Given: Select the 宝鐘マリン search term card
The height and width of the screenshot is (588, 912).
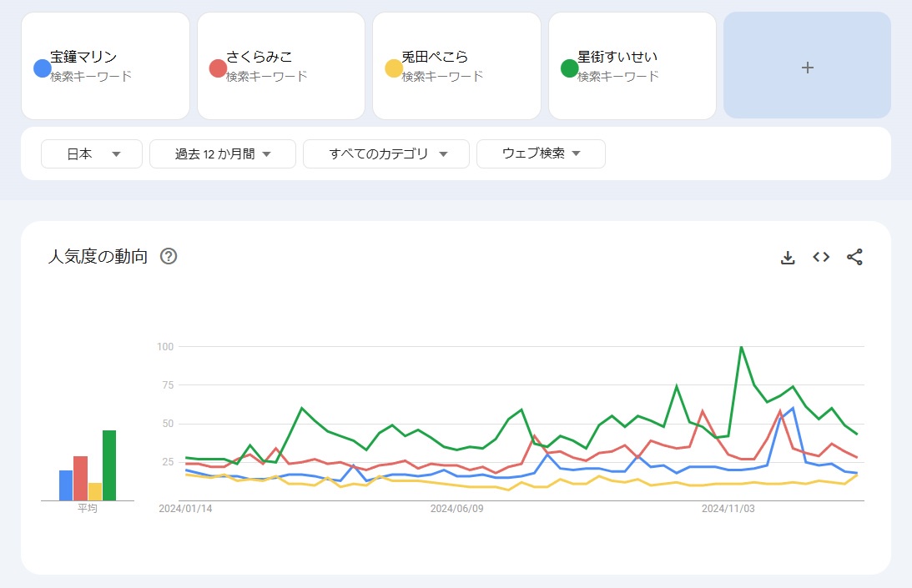Looking at the screenshot, I should coord(106,65).
